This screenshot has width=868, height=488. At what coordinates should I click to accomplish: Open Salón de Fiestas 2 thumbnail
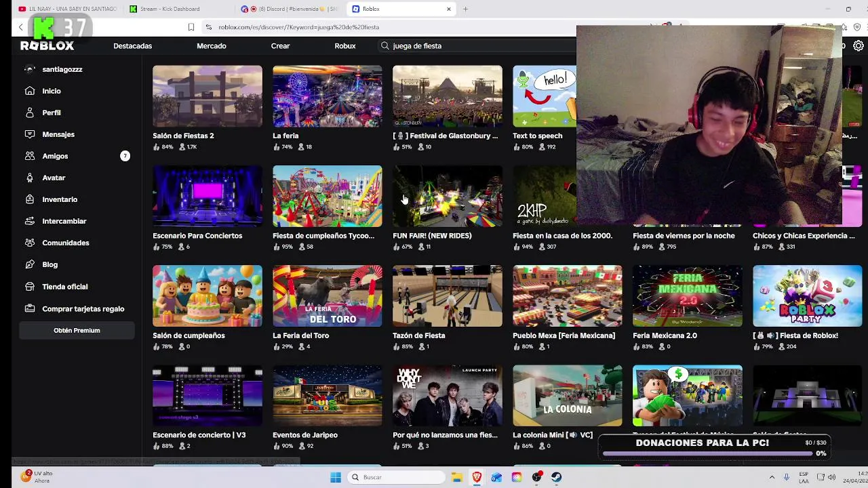tap(208, 96)
